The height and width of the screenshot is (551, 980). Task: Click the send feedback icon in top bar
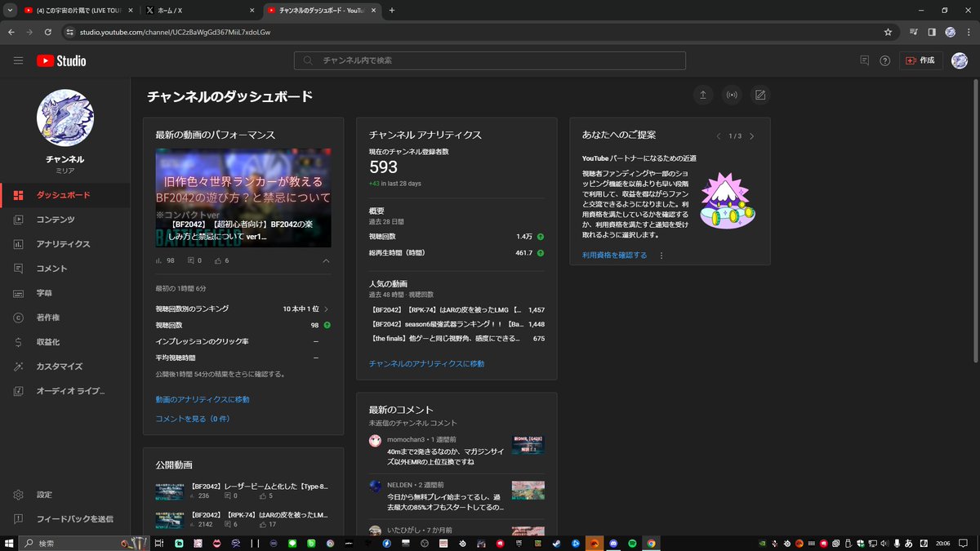862,60
